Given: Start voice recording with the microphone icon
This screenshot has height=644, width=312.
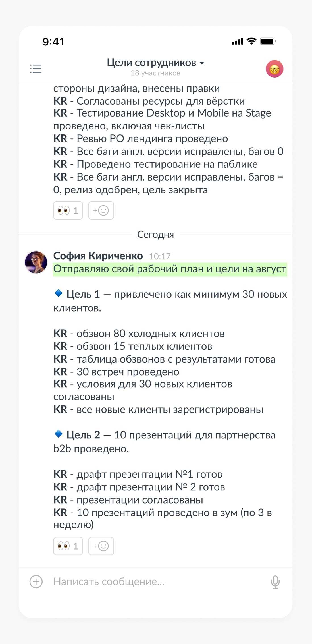Looking at the screenshot, I should pos(275,582).
